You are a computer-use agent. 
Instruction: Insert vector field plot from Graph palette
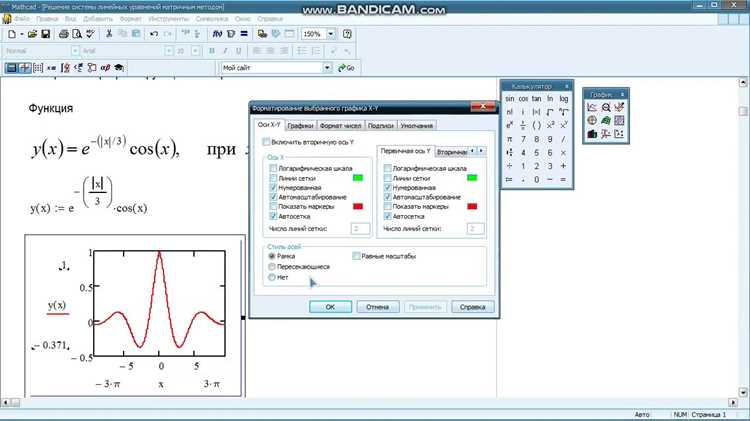tap(619, 134)
